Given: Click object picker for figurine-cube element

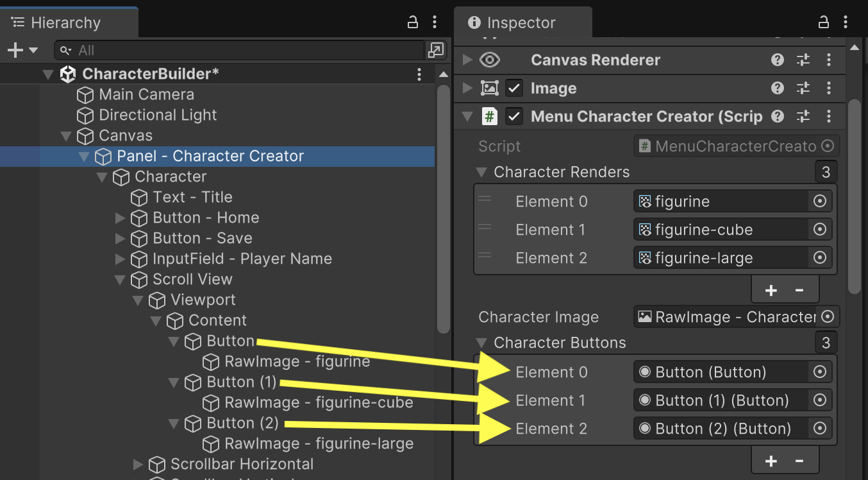Looking at the screenshot, I should pos(819,230).
